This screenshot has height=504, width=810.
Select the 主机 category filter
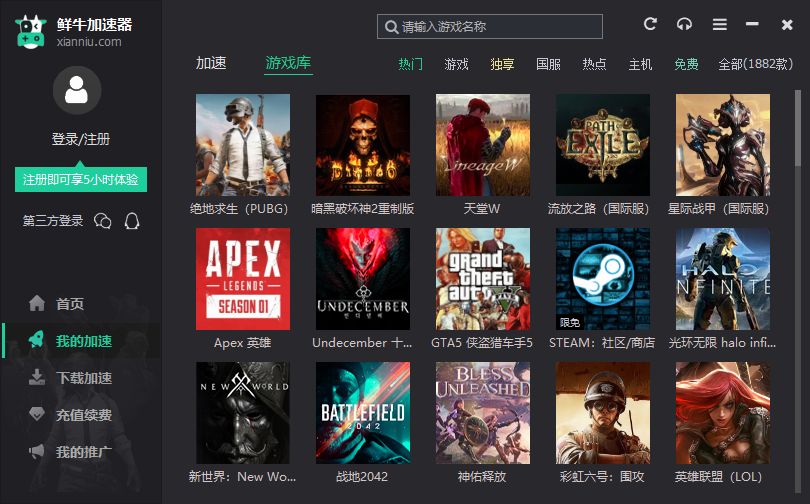click(640, 64)
